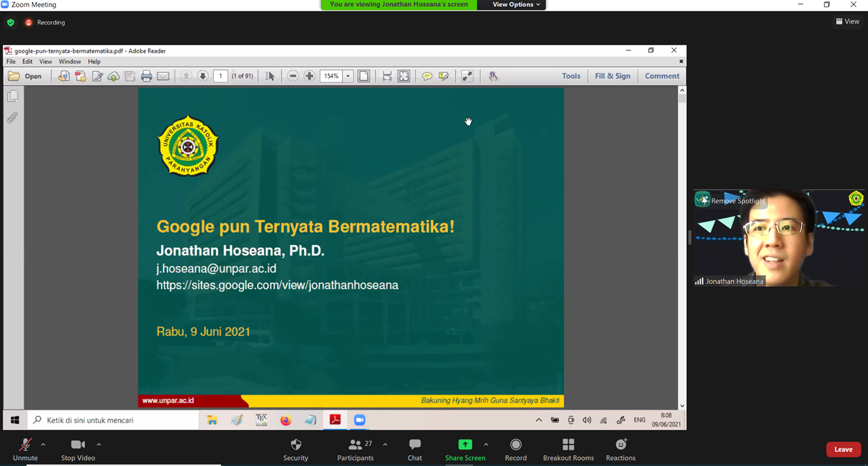Open the Fill & Sign pane
The image size is (868, 466).
[612, 76]
